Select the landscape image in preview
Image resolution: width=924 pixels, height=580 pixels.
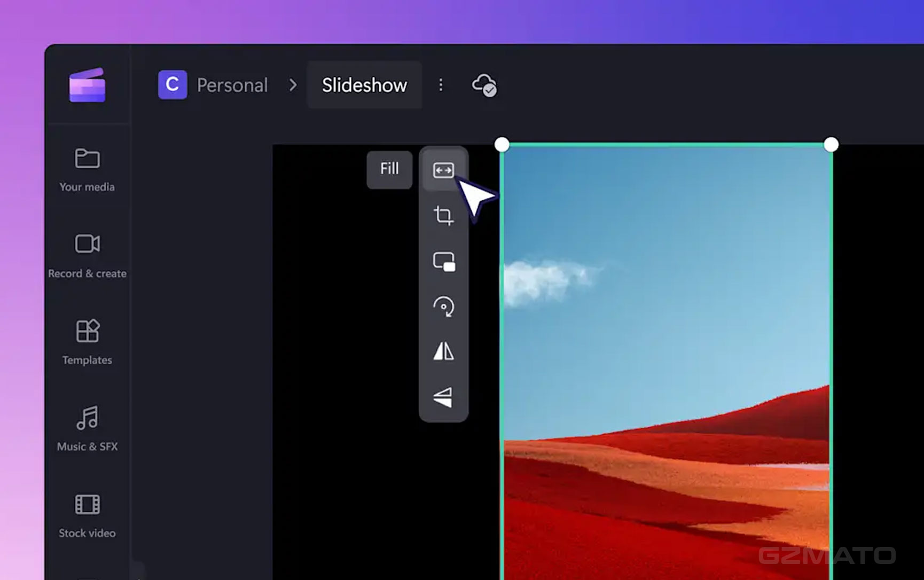[667, 362]
